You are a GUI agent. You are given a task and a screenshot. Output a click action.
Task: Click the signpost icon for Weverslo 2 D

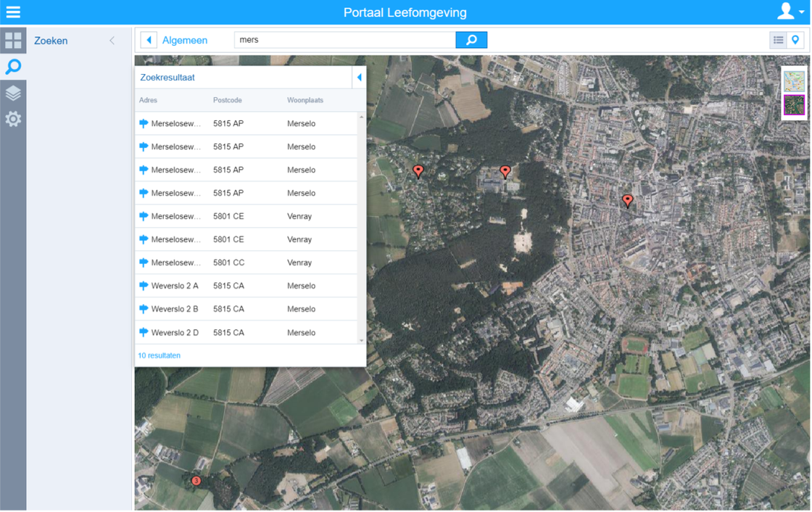click(x=144, y=332)
